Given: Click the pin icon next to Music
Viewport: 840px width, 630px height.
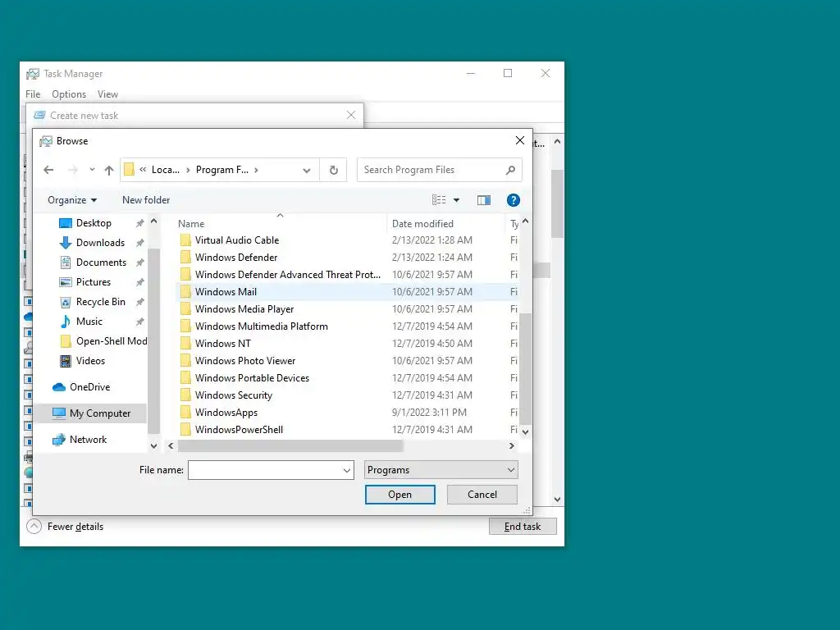Looking at the screenshot, I should (x=139, y=322).
